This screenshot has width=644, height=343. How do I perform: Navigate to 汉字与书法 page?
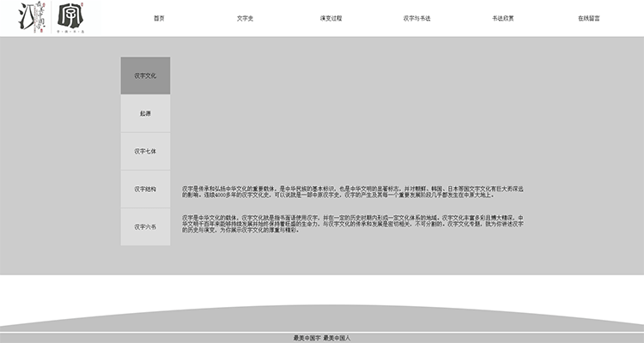(x=416, y=18)
